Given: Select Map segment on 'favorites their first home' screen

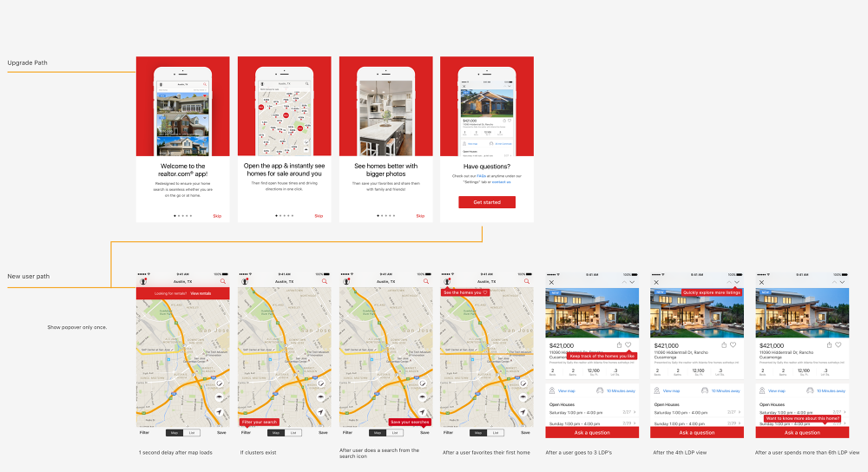Looking at the screenshot, I should tap(478, 433).
